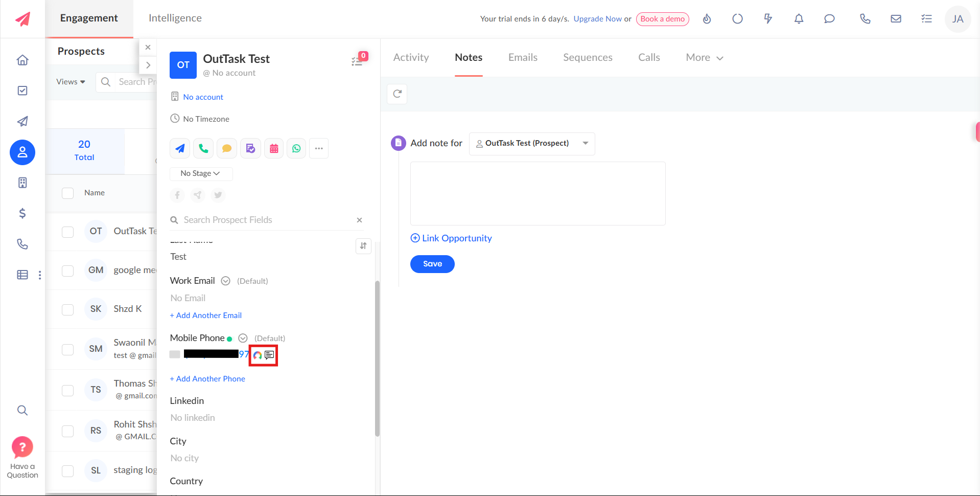
Task: Switch to the Notes tab
Action: pos(469,58)
